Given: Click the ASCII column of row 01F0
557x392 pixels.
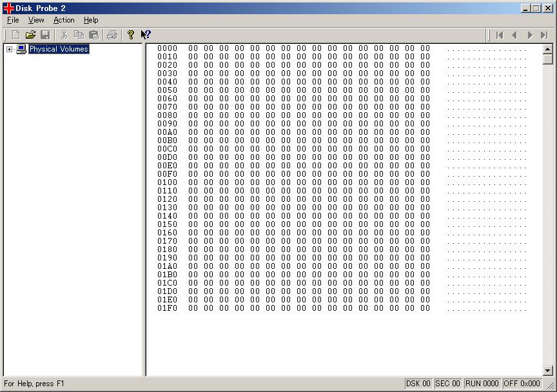Looking at the screenshot, I should [x=487, y=309].
